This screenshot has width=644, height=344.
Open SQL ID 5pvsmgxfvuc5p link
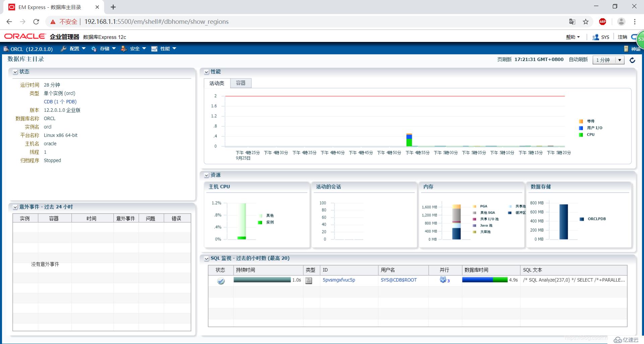pos(339,280)
